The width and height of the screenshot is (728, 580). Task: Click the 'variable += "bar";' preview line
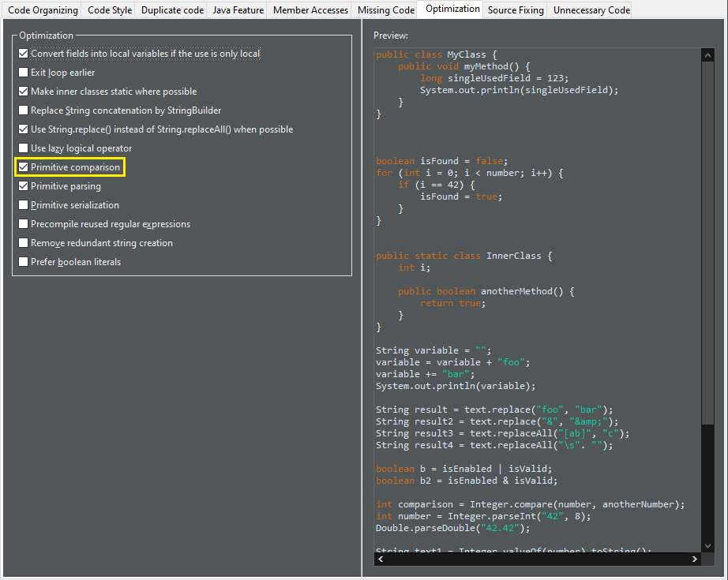pyautogui.click(x=425, y=374)
